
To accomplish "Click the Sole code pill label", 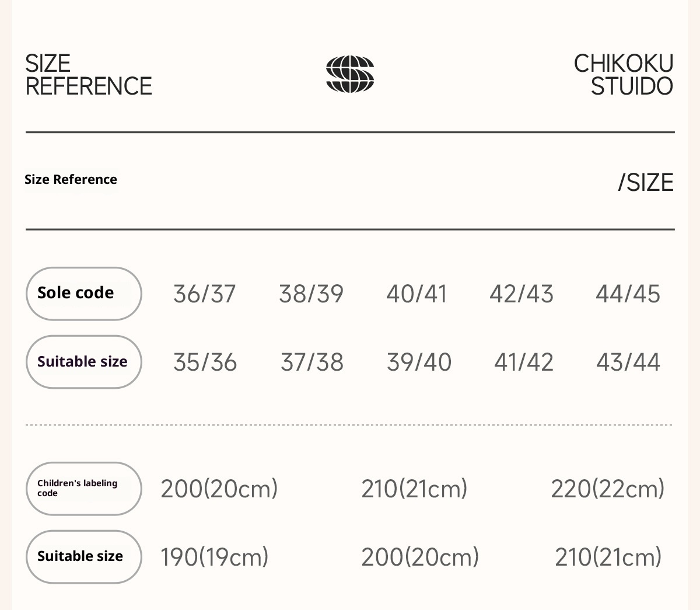I will [x=83, y=293].
